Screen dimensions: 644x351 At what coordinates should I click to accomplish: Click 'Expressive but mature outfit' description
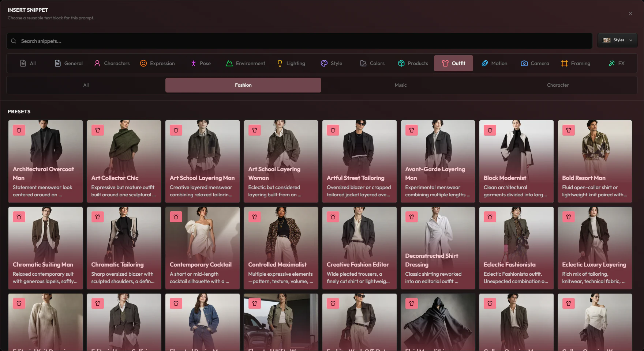pyautogui.click(x=123, y=187)
